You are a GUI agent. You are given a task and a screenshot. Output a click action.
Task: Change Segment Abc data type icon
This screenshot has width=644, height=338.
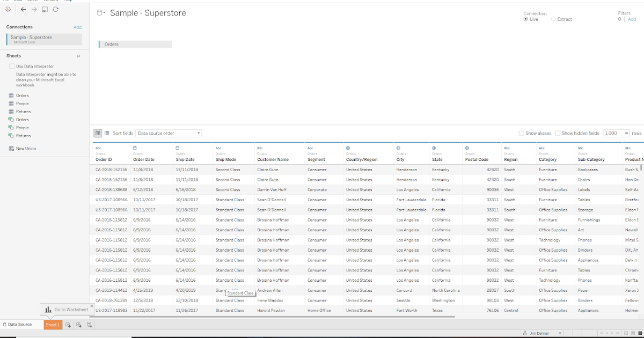(x=310, y=148)
